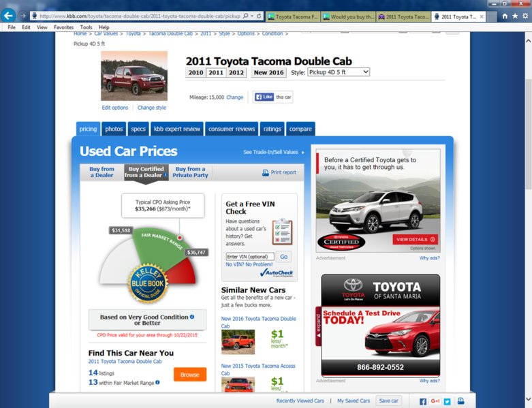Screen dimensions: 532x408
Task: Click the Facebook Like button
Action: coord(264,97)
